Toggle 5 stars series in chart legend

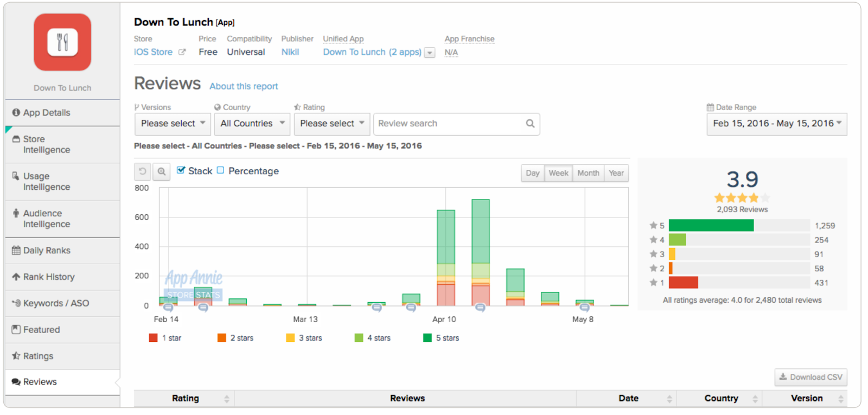tap(441, 338)
